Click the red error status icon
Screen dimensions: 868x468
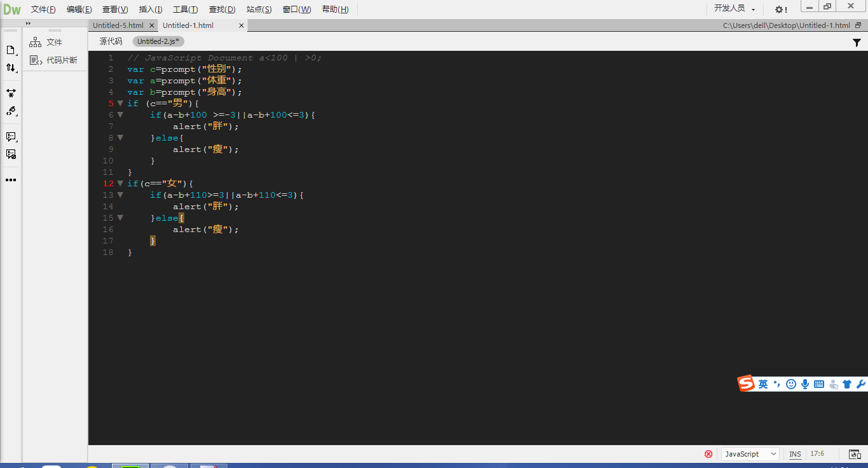click(x=709, y=454)
